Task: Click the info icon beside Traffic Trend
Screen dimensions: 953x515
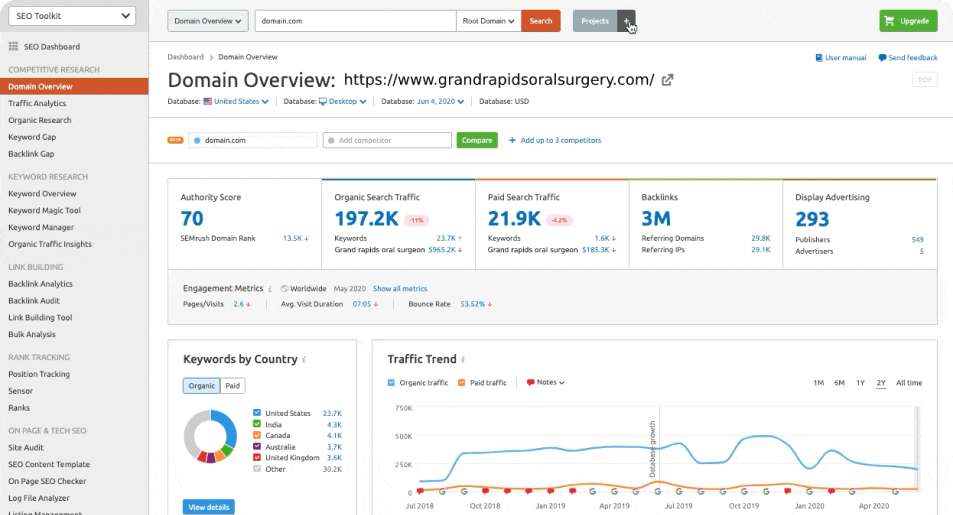Action: 463,359
